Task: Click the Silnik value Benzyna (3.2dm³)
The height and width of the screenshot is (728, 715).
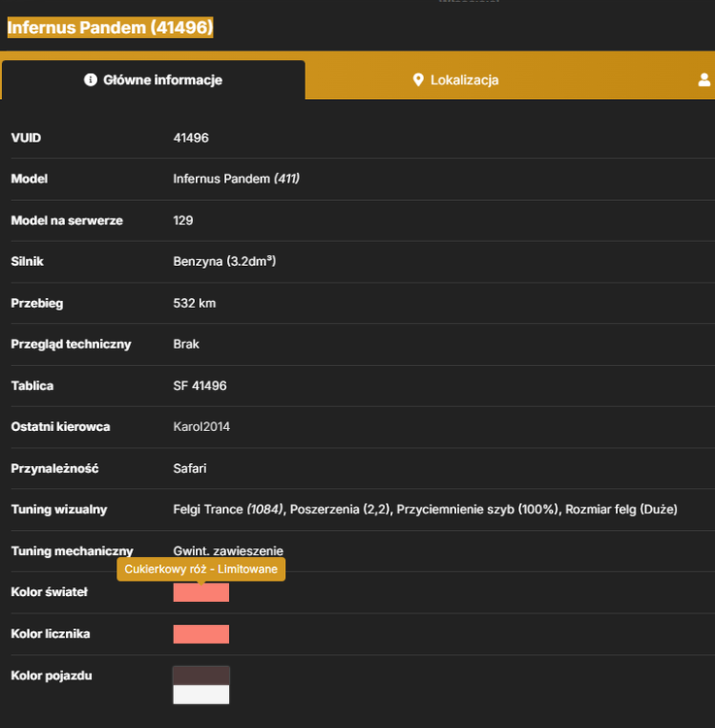Action: pos(224,261)
